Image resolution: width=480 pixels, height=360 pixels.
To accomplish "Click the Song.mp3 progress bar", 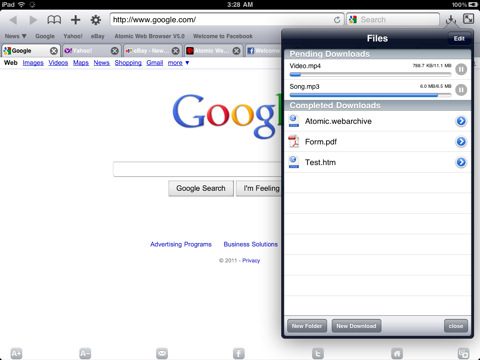I will pyautogui.click(x=370, y=95).
